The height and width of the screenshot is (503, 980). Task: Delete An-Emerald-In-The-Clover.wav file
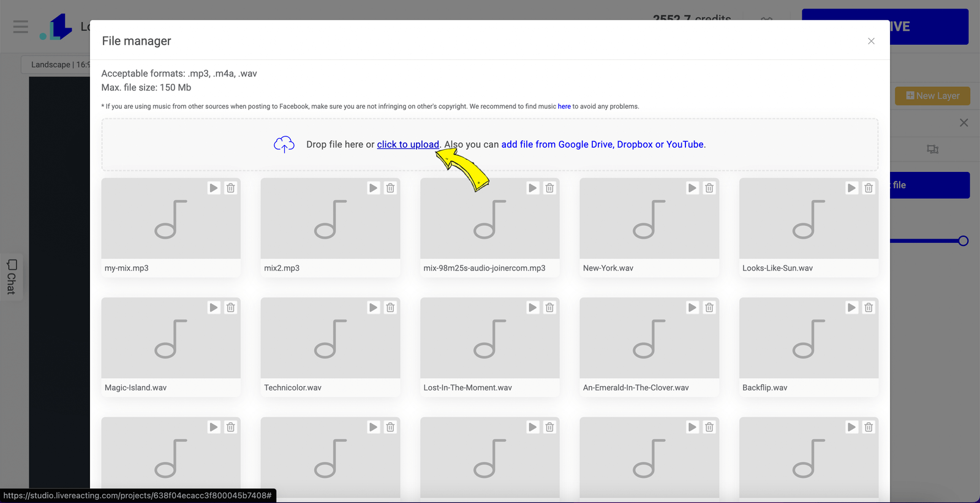coord(709,307)
